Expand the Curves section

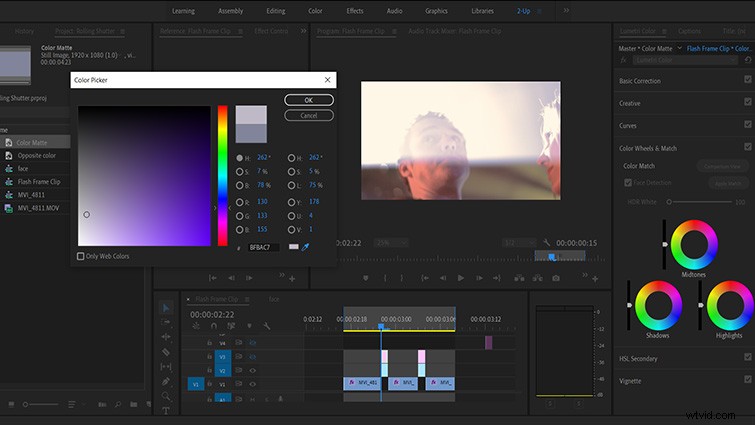pyautogui.click(x=628, y=126)
